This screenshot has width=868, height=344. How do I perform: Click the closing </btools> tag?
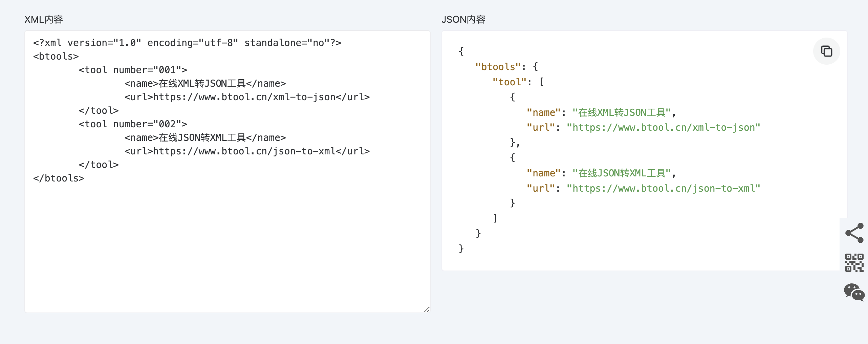pyautogui.click(x=59, y=178)
